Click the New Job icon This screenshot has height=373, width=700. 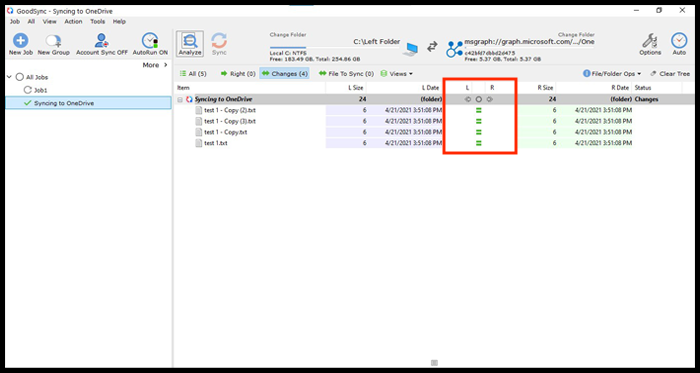(x=21, y=41)
